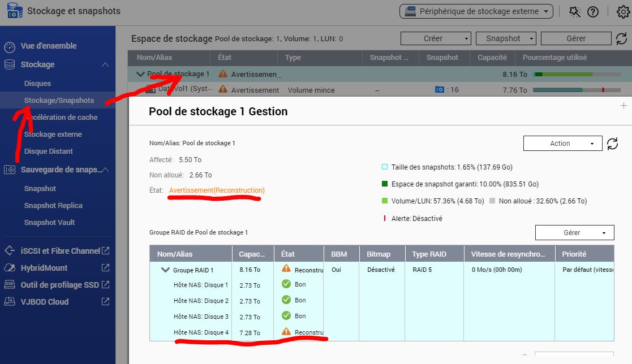Refresh the Pool de stockage 1 details

tap(612, 144)
